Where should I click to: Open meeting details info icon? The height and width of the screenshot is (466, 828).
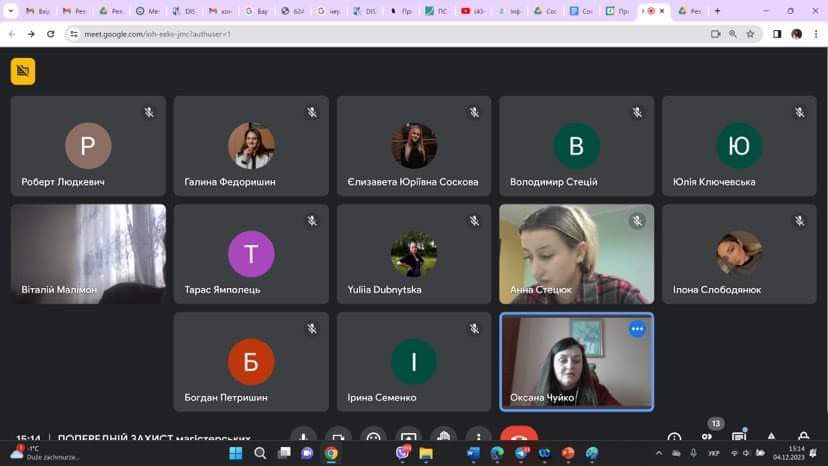click(674, 438)
